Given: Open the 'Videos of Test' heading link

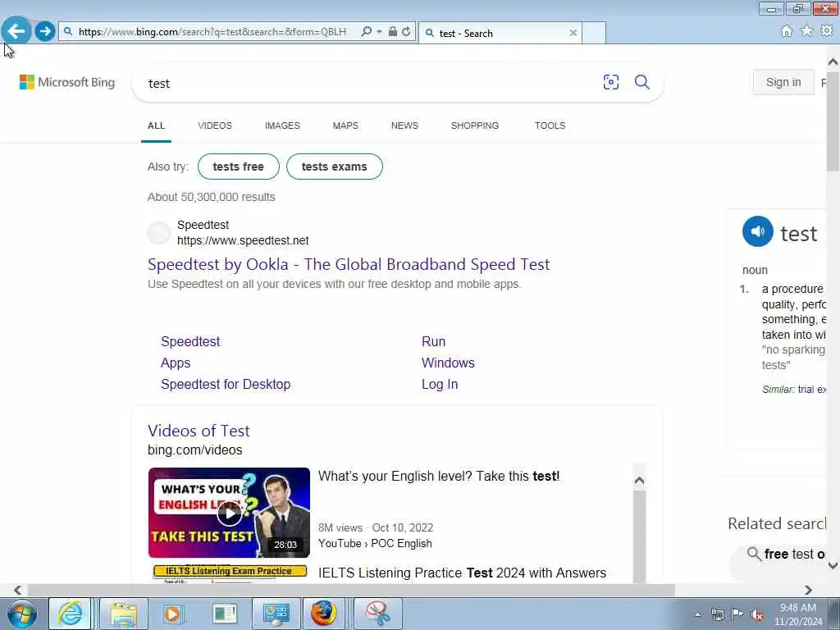Looking at the screenshot, I should click(199, 431).
